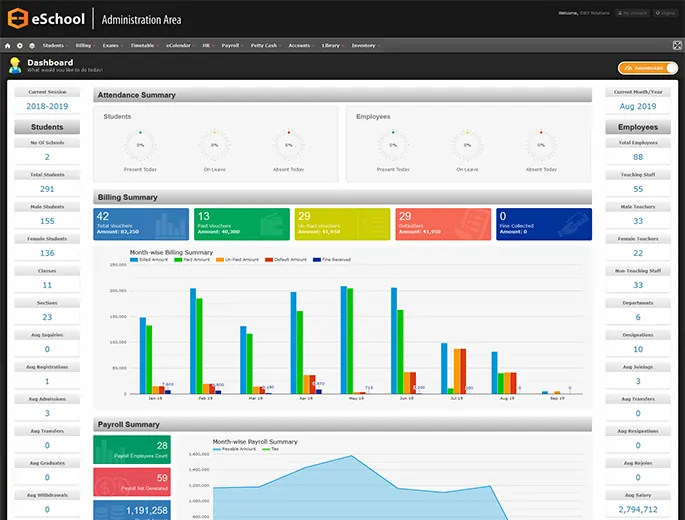Open the Payroll dropdown menu

pyautogui.click(x=232, y=45)
